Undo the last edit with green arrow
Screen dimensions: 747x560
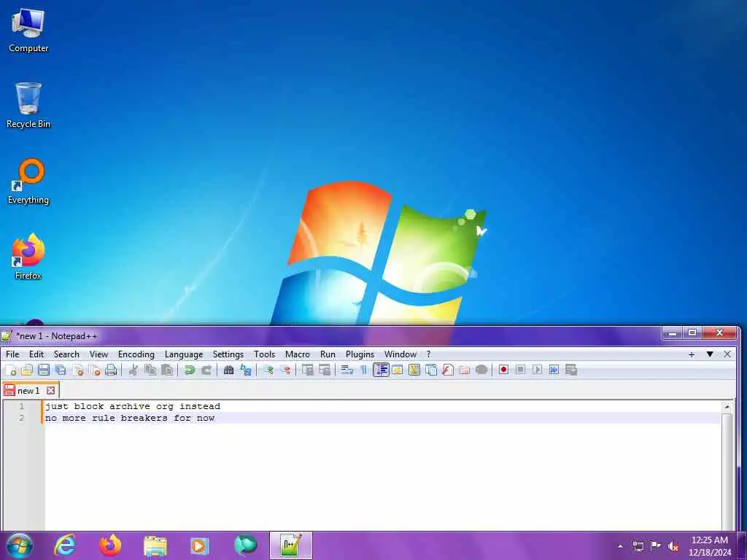coord(190,370)
